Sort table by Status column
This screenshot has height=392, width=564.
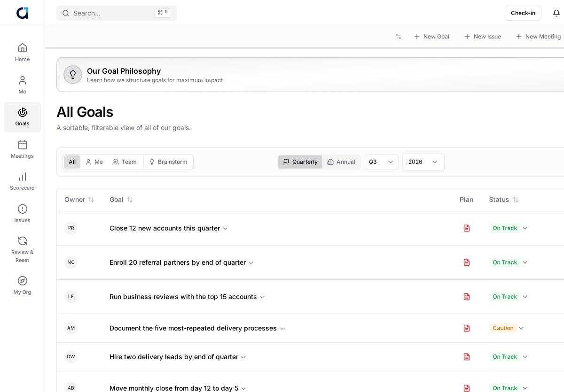pos(504,200)
